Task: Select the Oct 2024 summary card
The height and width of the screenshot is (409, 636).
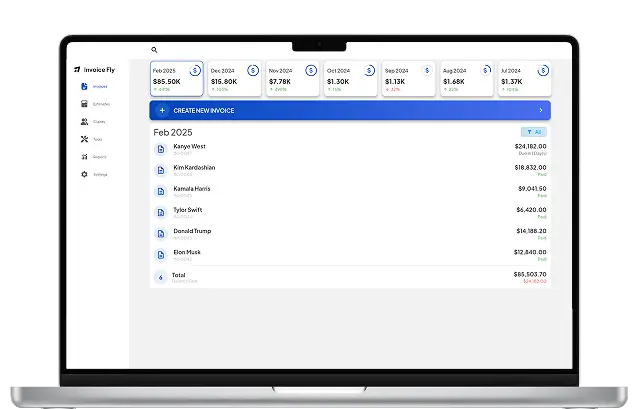Action: click(350, 79)
